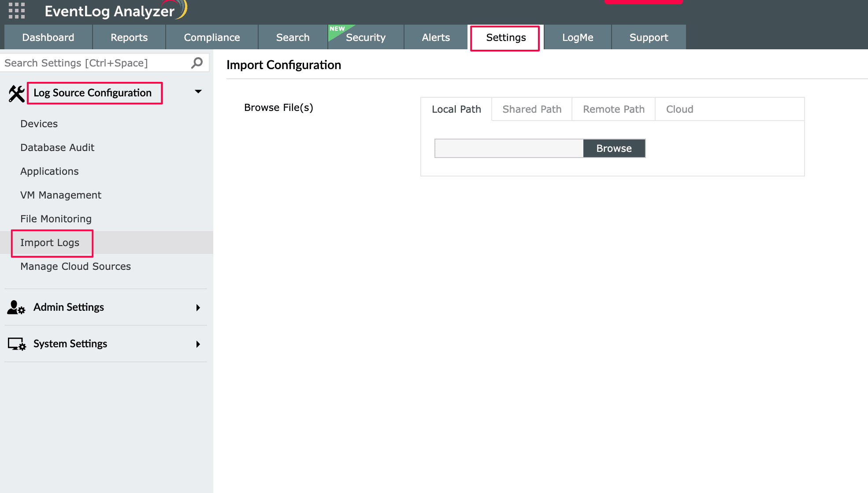The width and height of the screenshot is (868, 493).
Task: Expand the Admin Settings arrow
Action: point(198,308)
